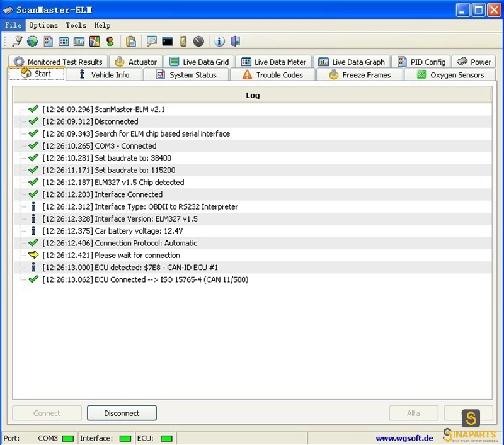Select 'Interface Version: ELM327 v1.5' row

click(253, 219)
